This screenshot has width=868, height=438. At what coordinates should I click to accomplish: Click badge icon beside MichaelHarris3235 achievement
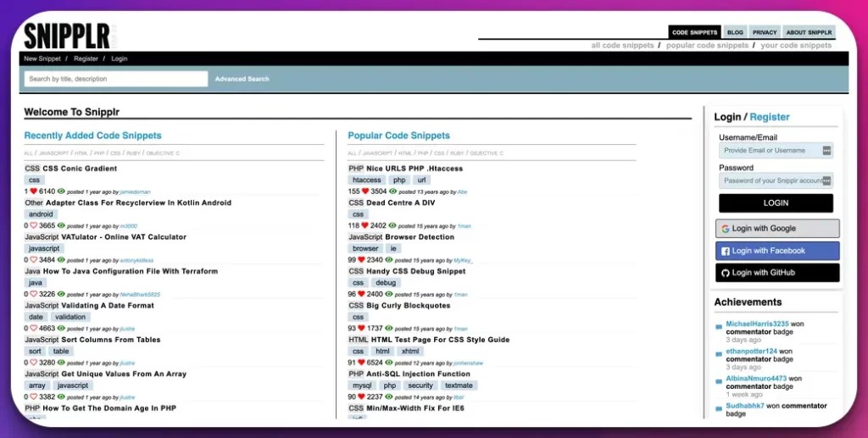pyautogui.click(x=719, y=327)
